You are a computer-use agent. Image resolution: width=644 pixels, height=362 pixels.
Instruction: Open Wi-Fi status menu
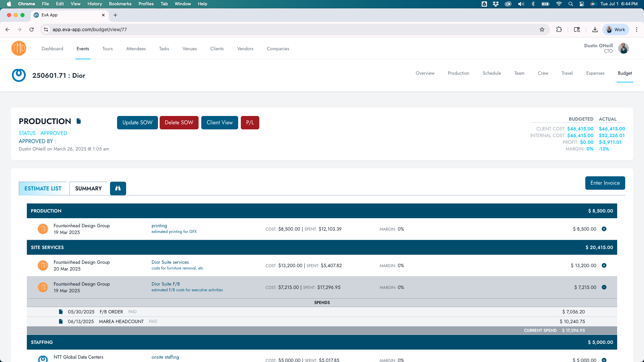pyautogui.click(x=559, y=4)
